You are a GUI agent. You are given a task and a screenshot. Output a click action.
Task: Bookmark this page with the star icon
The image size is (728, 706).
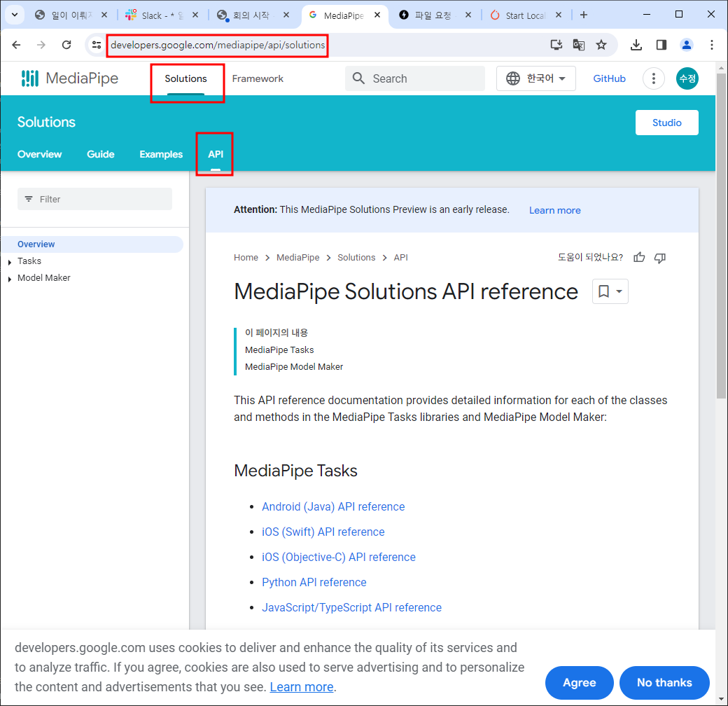(601, 45)
